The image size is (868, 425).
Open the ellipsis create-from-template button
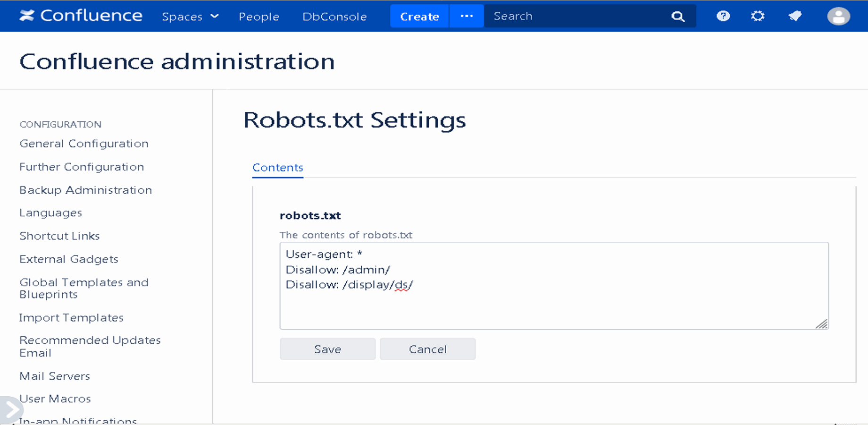pos(467,16)
